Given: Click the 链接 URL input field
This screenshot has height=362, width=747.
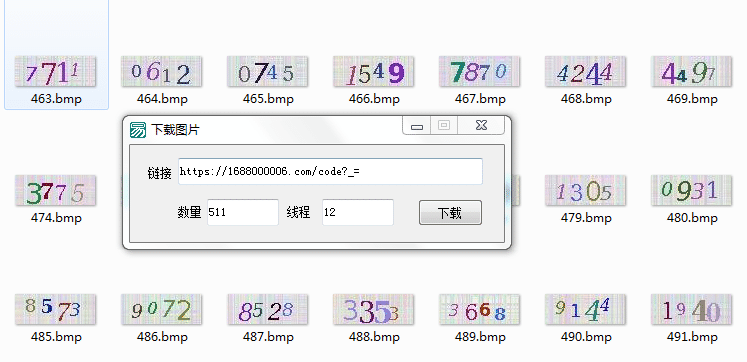Looking at the screenshot, I should click(x=330, y=171).
